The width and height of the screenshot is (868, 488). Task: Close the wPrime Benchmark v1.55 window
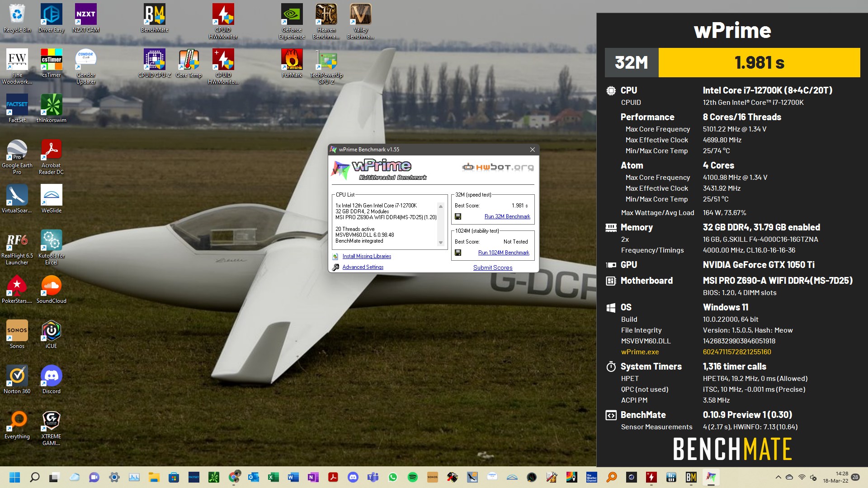(532, 150)
